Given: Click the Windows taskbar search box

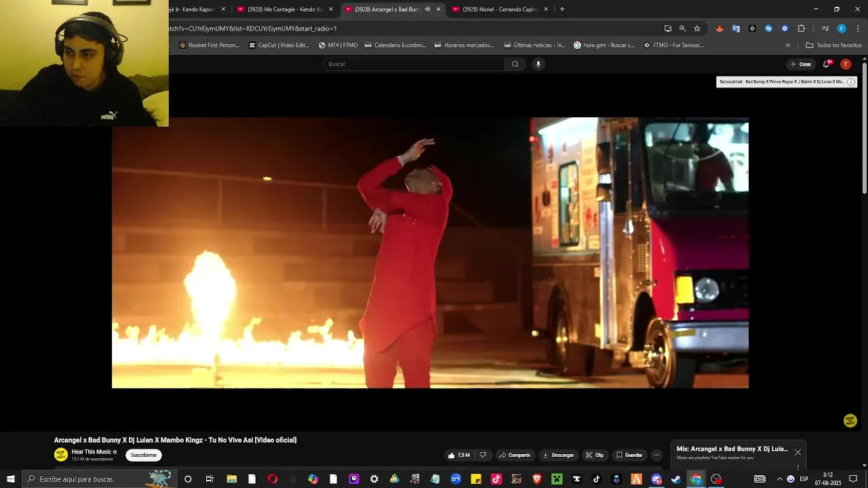Looking at the screenshot, I should (100, 479).
